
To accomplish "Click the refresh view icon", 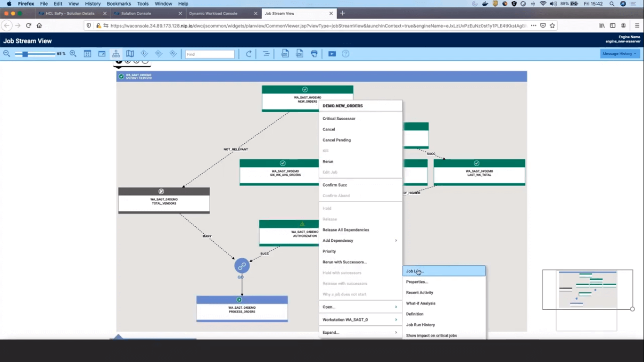I will [x=248, y=54].
